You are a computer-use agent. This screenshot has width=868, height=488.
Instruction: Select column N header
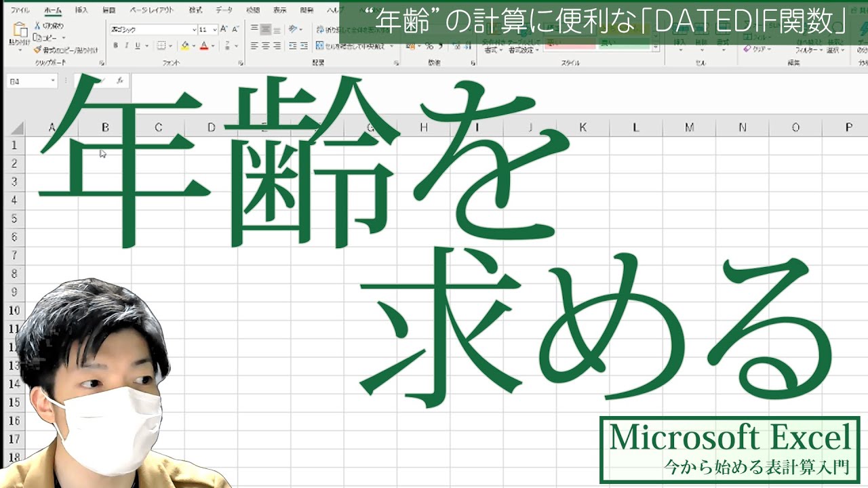(742, 127)
